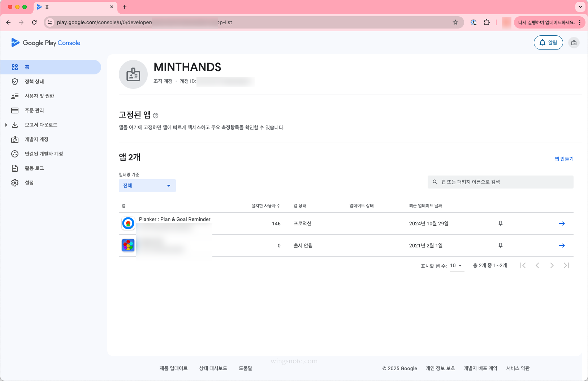Open 정책 상태 shield icon in sidebar
Viewport: 588px width, 381px height.
click(x=15, y=82)
